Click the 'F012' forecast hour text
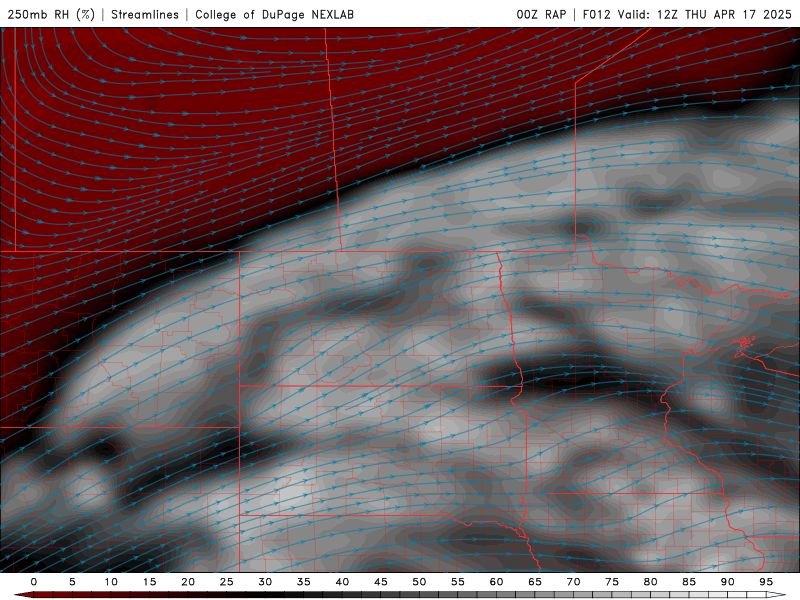Image resolution: width=800 pixels, height=600 pixels. click(596, 14)
